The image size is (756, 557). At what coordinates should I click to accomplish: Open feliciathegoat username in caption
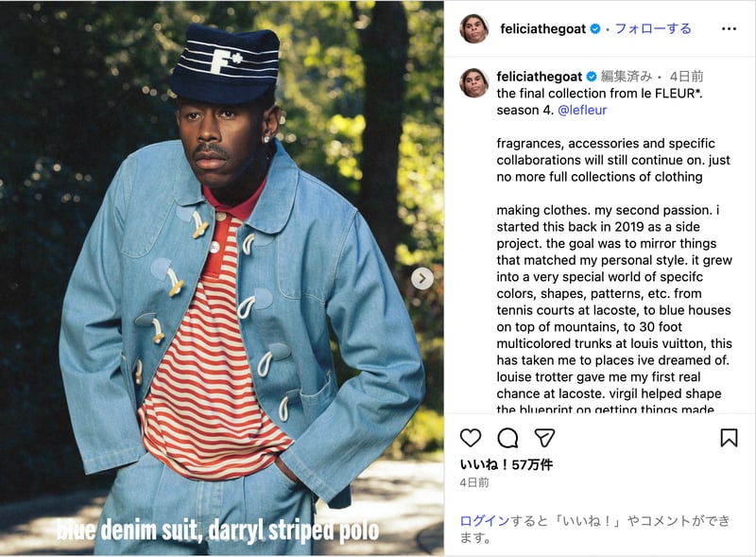(540, 77)
